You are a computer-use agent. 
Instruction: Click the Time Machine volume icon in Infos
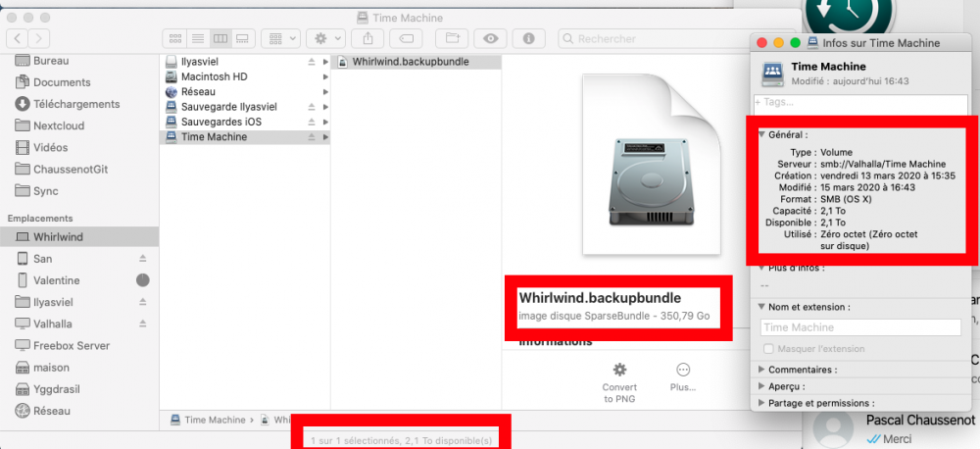(772, 74)
